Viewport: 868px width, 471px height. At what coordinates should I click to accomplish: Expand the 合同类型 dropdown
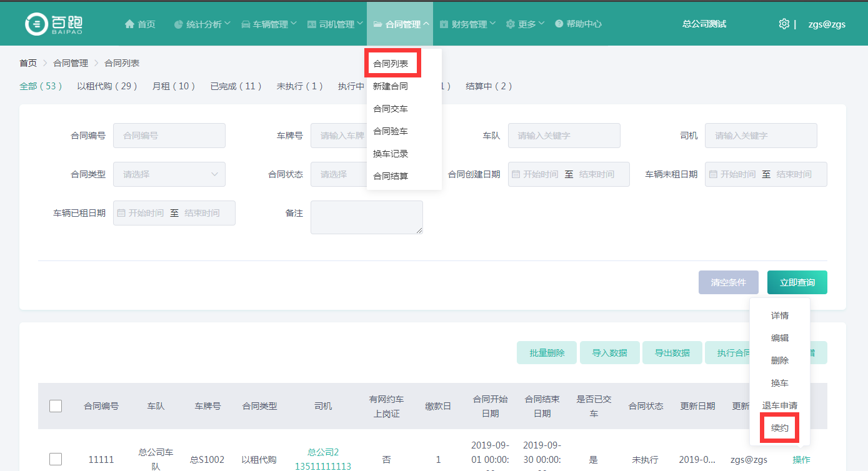click(169, 174)
